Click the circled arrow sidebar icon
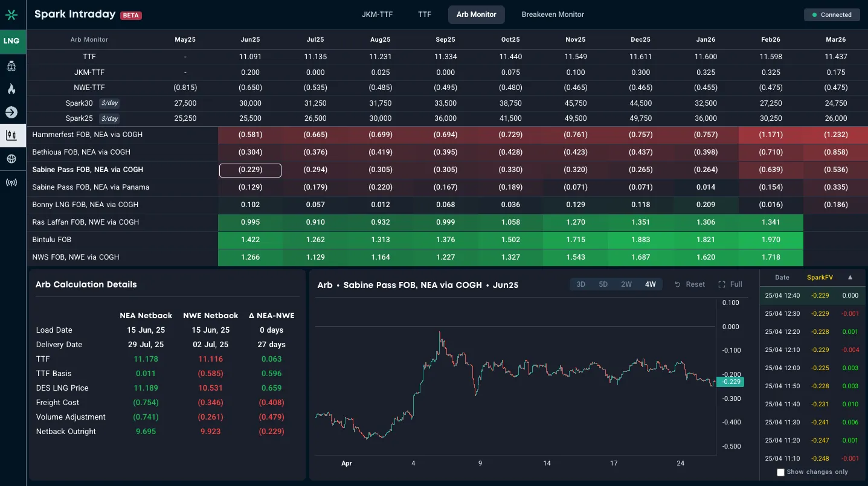 coord(11,112)
